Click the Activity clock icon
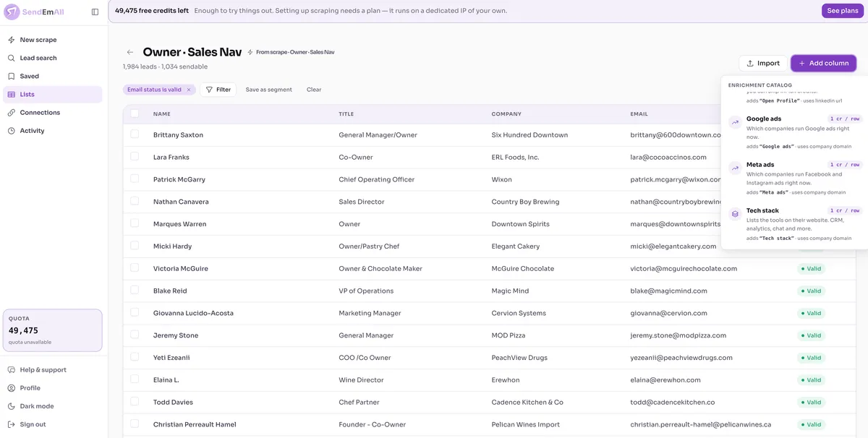The image size is (868, 438). tap(12, 131)
